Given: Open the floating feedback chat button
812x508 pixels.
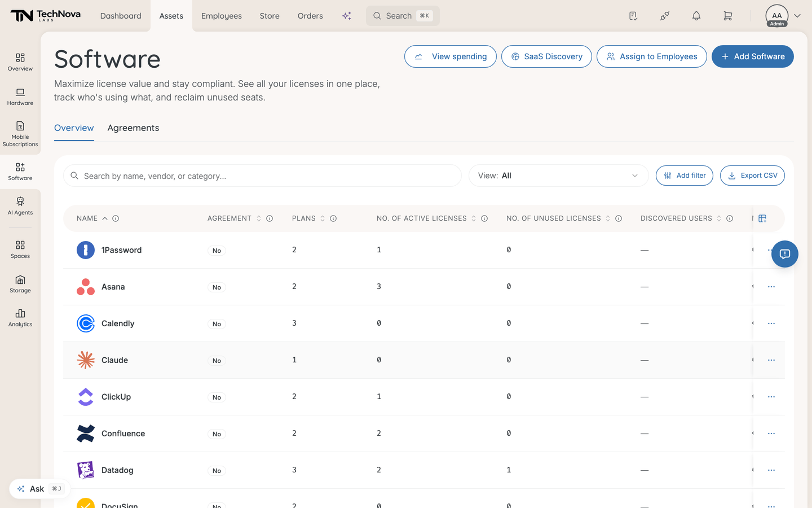Looking at the screenshot, I should [785, 254].
